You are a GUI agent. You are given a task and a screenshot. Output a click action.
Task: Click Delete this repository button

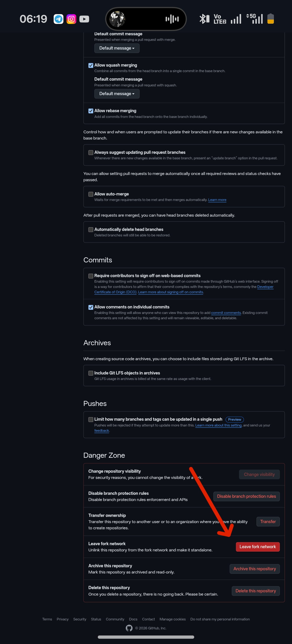coord(255,591)
